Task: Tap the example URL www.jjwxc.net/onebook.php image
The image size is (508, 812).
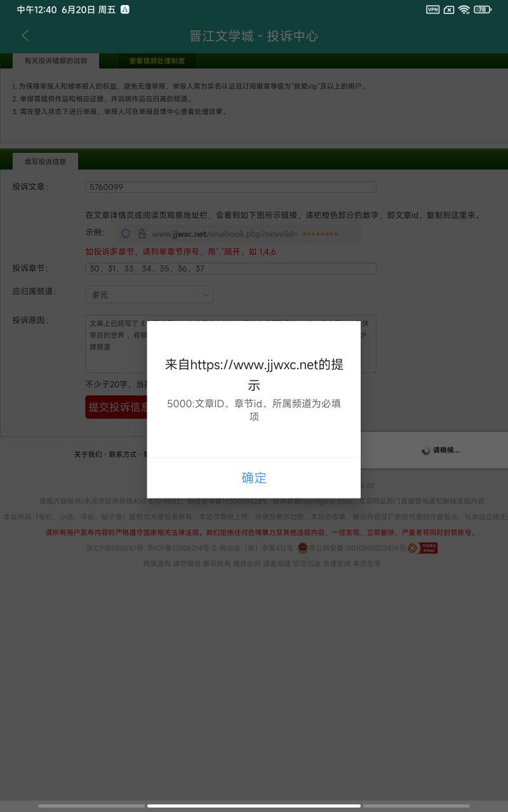Action: point(237,233)
